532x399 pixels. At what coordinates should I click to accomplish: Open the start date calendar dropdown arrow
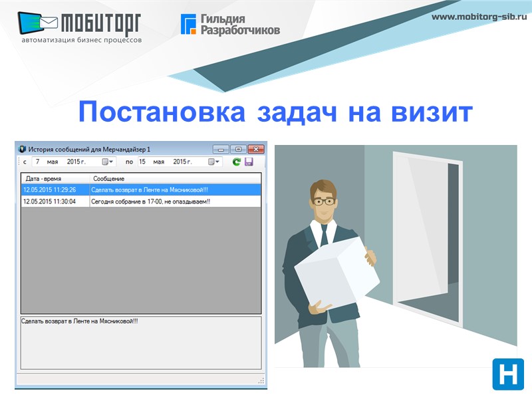[111, 162]
